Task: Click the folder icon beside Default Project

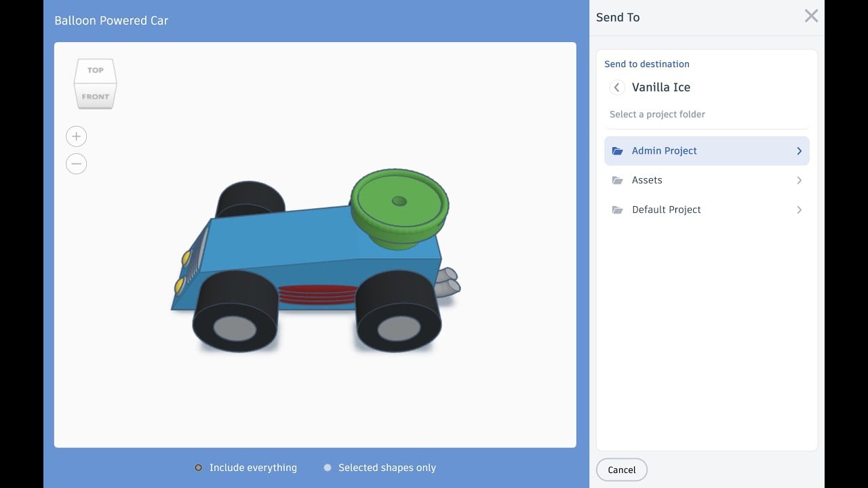Action: [x=617, y=209]
